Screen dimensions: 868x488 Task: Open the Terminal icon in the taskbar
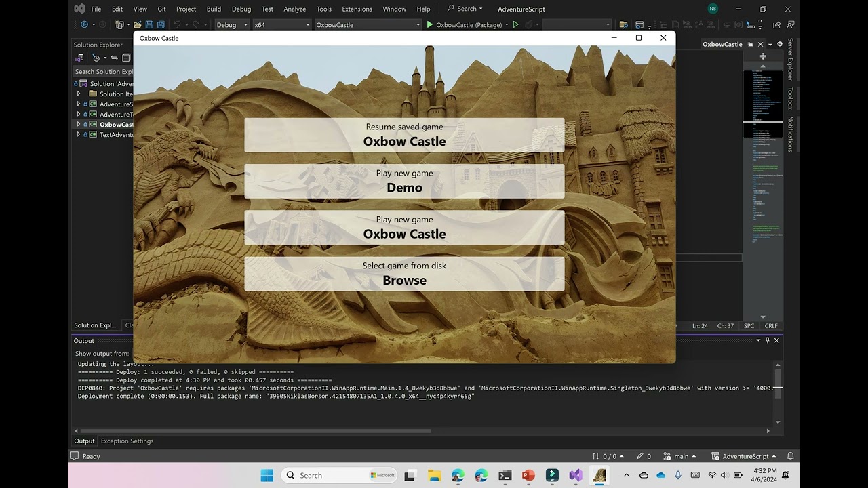505,475
